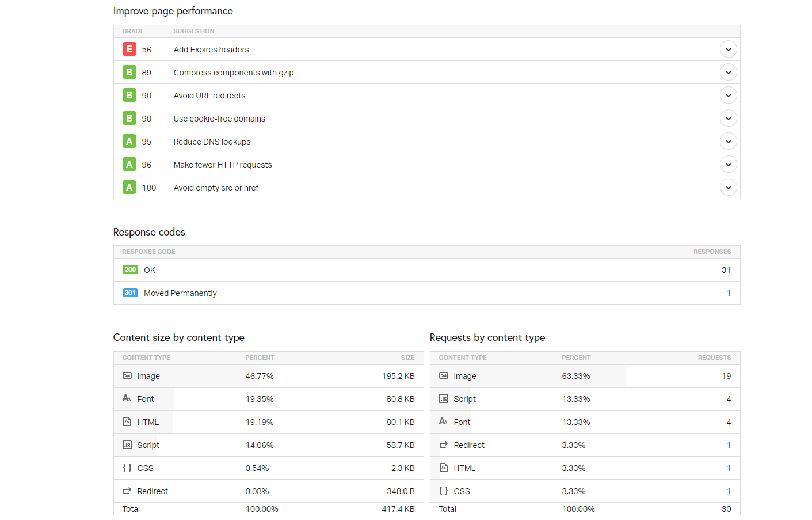Click the Font icon in requests table
The image size is (812, 520).
coord(443,422)
